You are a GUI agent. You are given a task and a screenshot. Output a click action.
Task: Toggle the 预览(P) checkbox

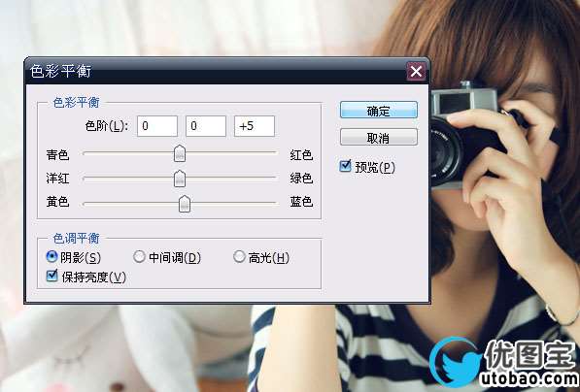tap(345, 166)
